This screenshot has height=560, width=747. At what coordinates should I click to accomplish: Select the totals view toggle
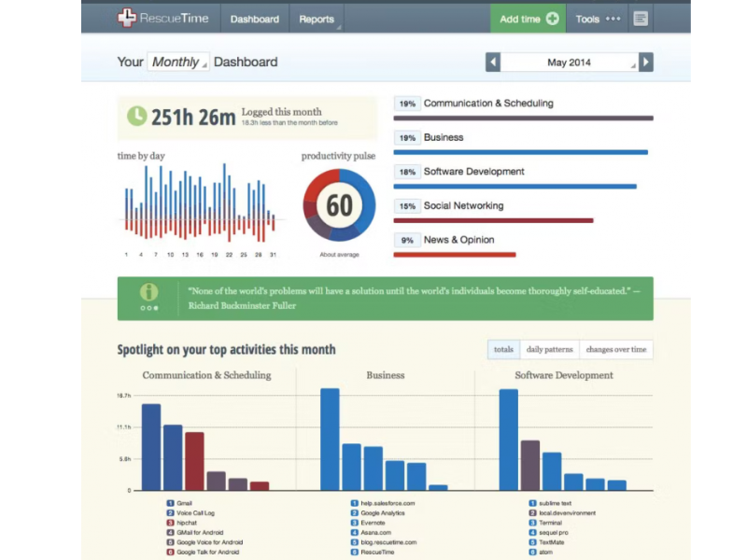503,350
